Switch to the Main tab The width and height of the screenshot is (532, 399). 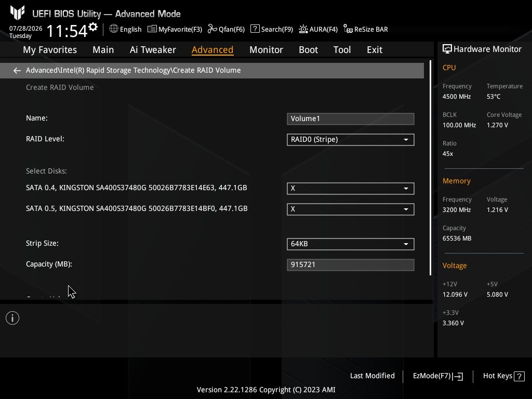click(103, 50)
